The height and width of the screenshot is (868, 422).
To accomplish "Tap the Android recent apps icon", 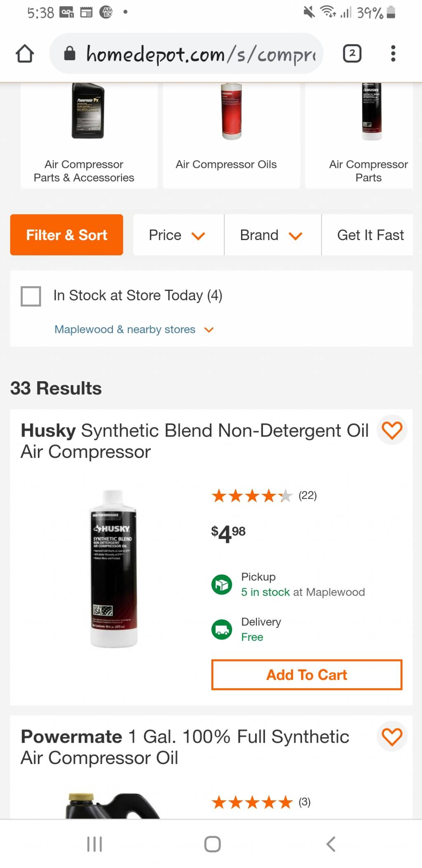I will [94, 844].
